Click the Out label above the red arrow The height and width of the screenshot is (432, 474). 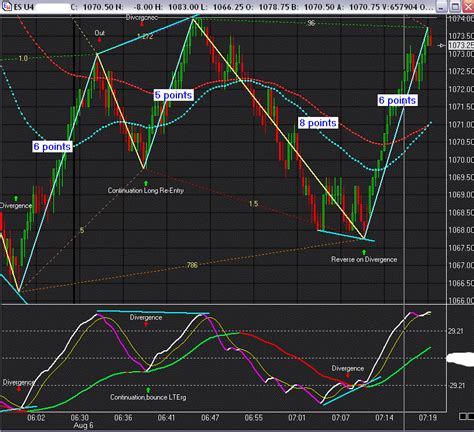(x=100, y=33)
